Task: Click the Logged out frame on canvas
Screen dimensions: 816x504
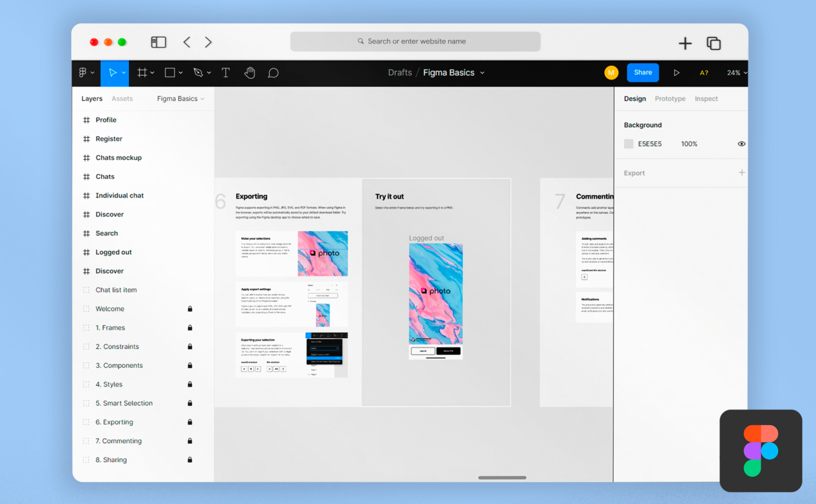Action: pos(436,301)
